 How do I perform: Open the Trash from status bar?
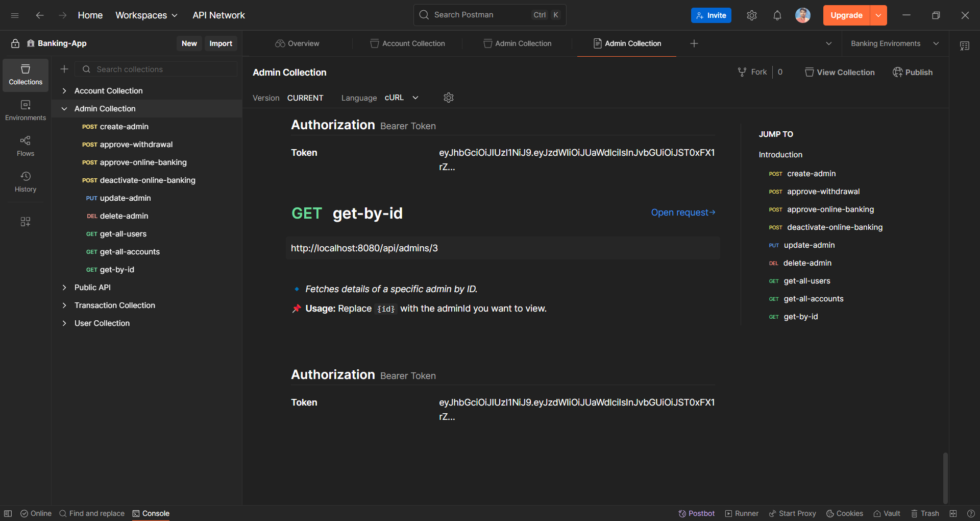925,513
